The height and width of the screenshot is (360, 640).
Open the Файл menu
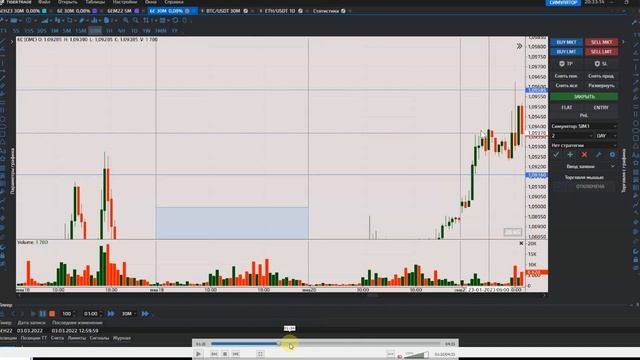pyautogui.click(x=44, y=2)
